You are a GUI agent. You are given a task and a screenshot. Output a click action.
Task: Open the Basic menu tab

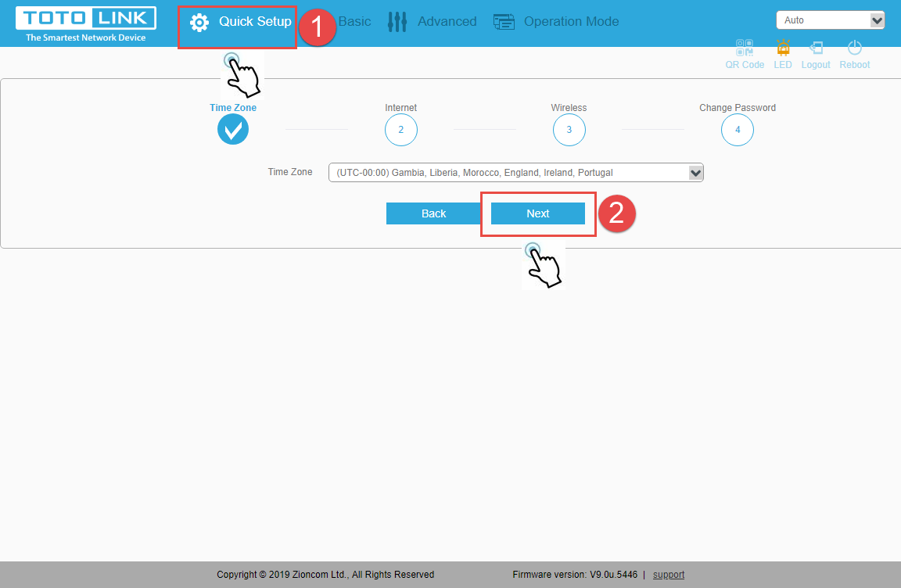point(355,22)
